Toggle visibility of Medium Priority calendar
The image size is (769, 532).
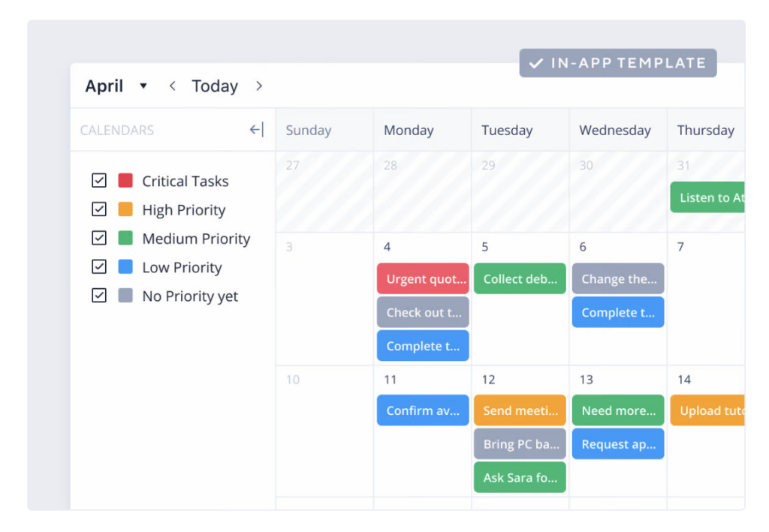coord(99,238)
